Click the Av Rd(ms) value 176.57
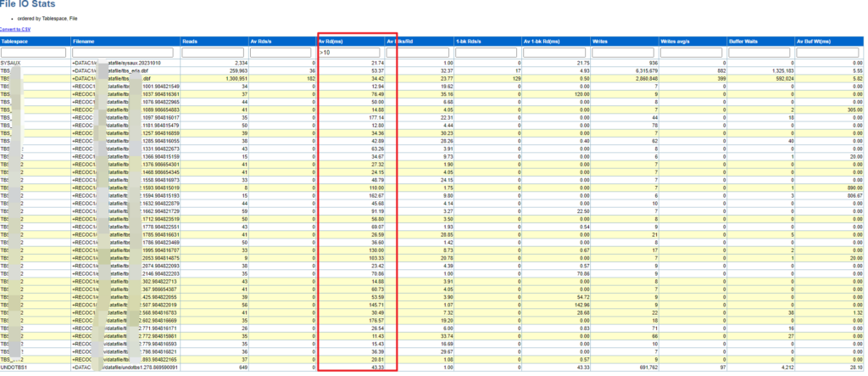Image resolution: width=868 pixels, height=376 pixels. coord(376,320)
